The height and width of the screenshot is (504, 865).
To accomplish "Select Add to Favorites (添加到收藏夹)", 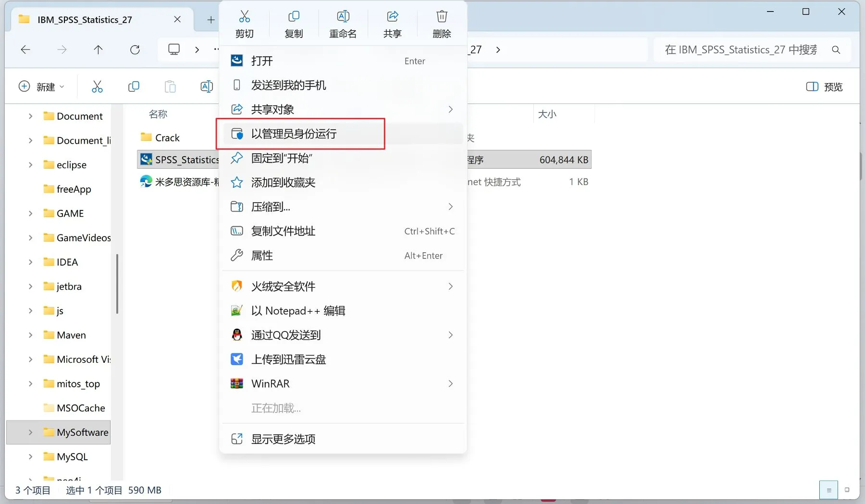I will pyautogui.click(x=343, y=183).
